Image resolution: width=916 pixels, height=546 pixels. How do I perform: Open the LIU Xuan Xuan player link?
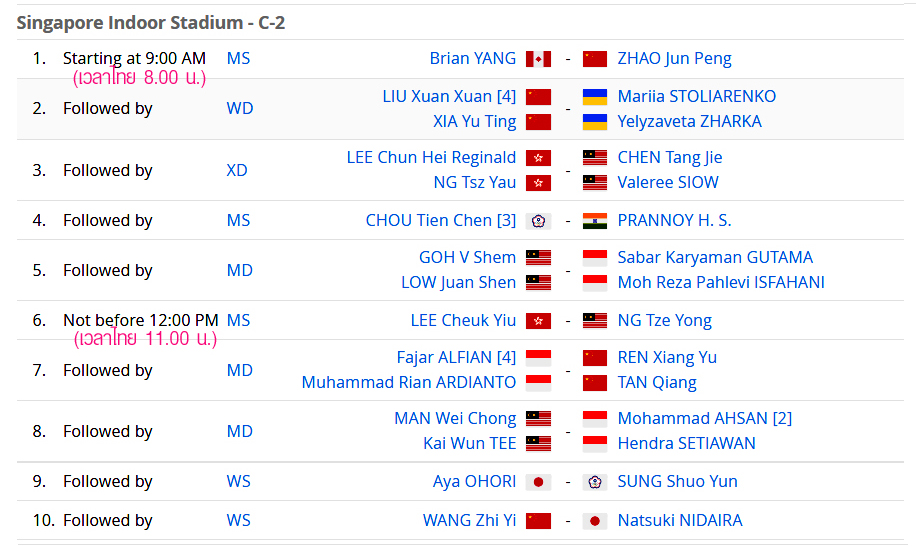click(x=449, y=96)
